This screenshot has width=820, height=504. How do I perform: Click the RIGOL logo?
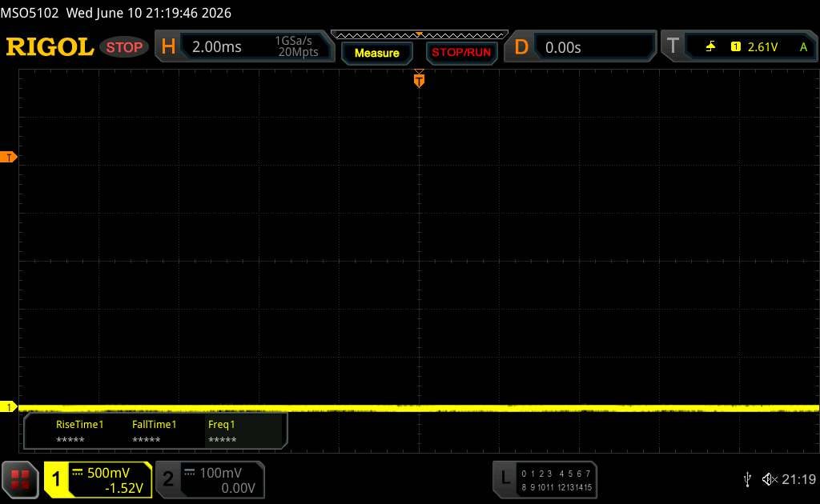pos(50,47)
